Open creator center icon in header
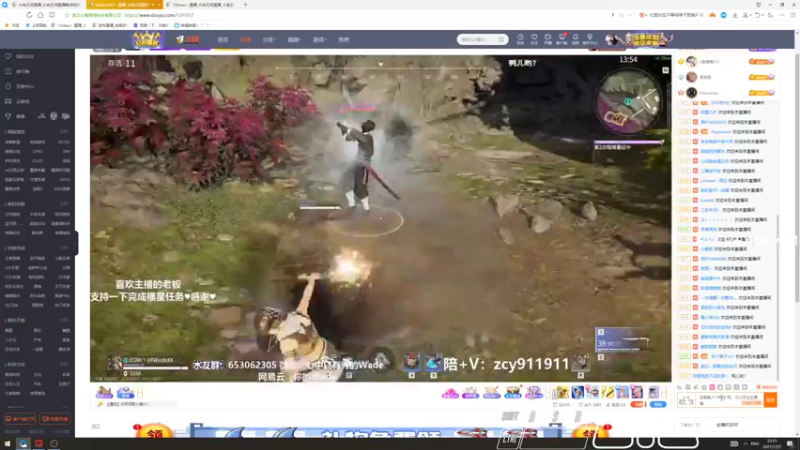This screenshot has width=800, height=450. [590, 39]
